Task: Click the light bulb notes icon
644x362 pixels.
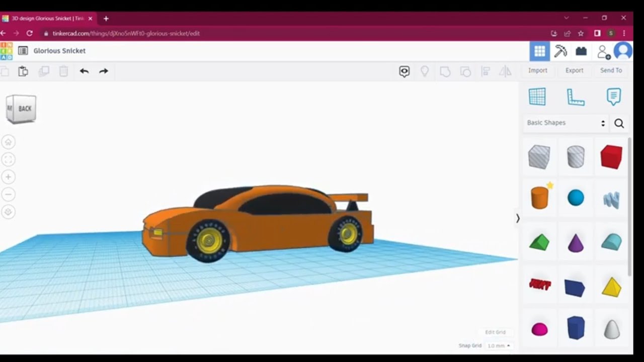Action: click(x=425, y=71)
